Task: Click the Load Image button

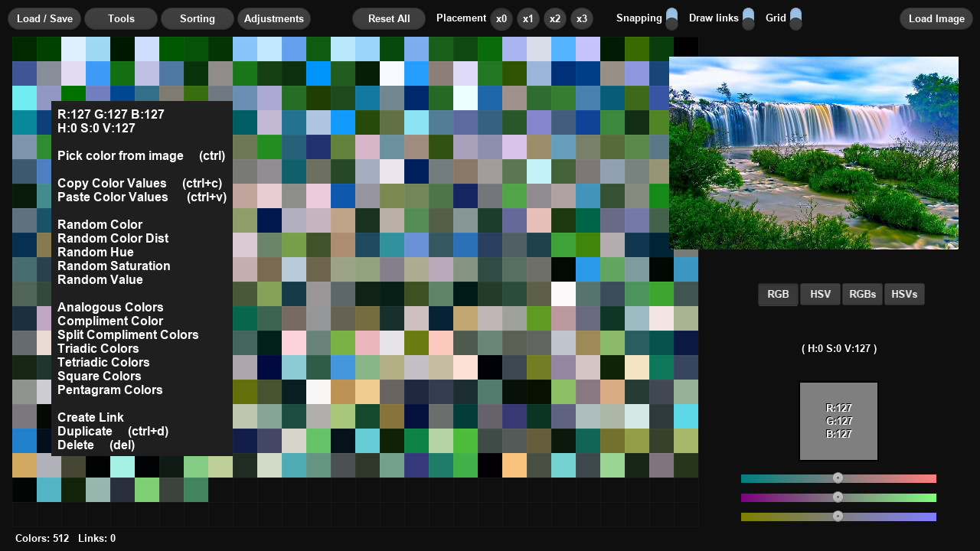Action: (x=936, y=18)
